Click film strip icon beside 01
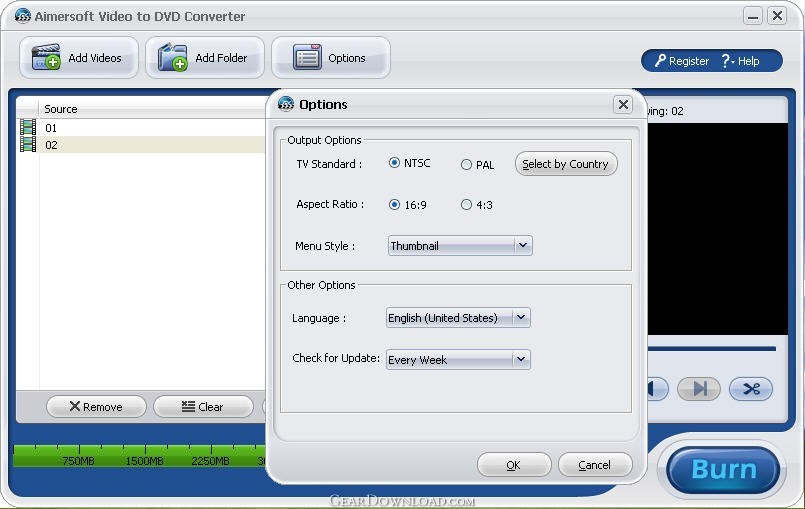This screenshot has height=509, width=805. (28, 127)
